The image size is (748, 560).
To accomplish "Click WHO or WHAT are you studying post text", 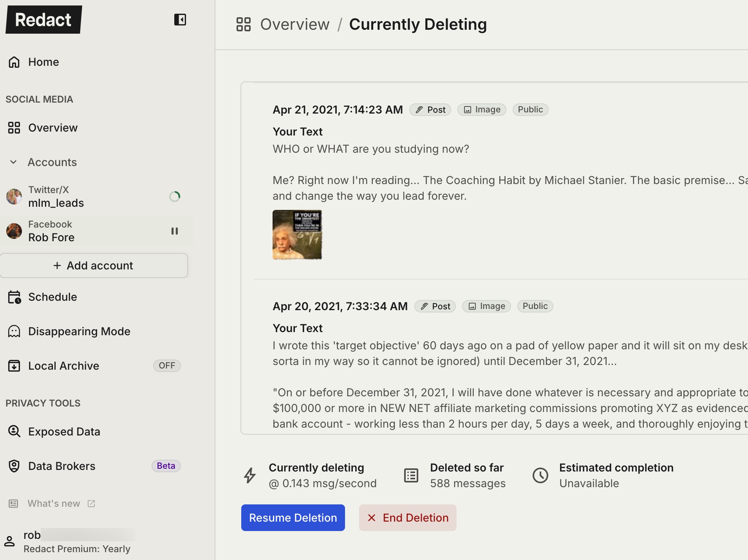I will [371, 149].
